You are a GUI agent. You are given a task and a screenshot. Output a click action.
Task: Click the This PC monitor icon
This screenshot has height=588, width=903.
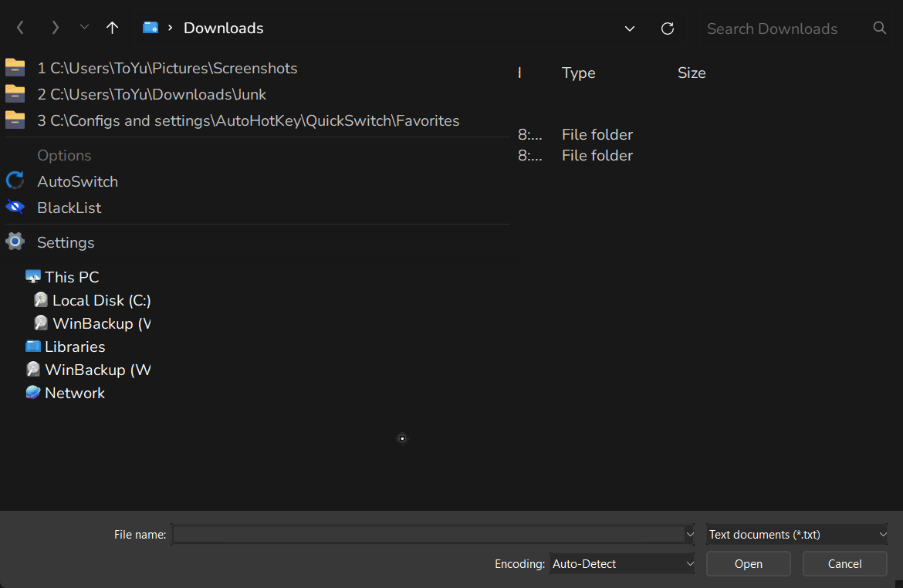click(x=33, y=276)
